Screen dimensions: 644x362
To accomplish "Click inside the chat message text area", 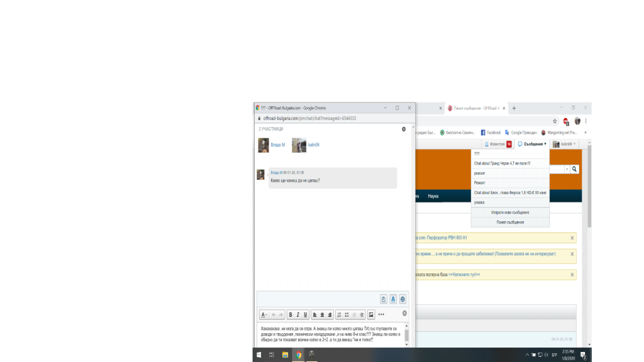I will [x=331, y=334].
